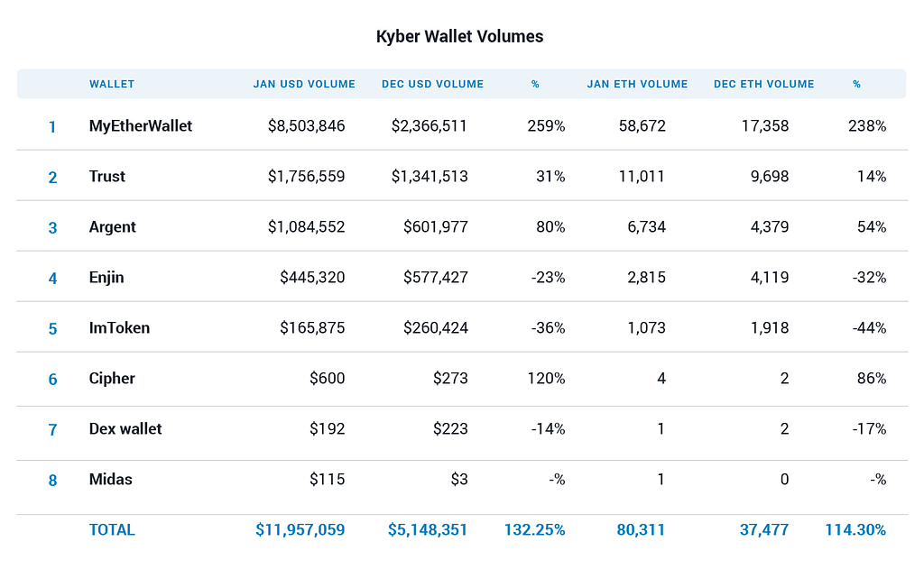Image resolution: width=924 pixels, height=578 pixels.
Task: Select the value $223
Action: [x=450, y=429]
